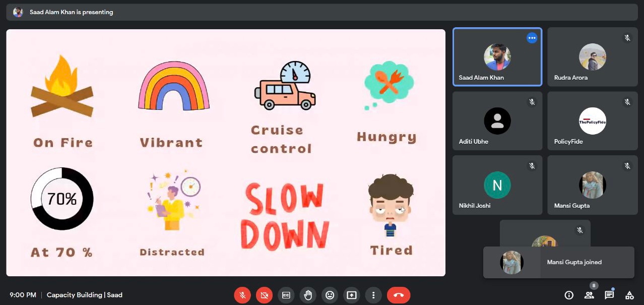
Task: Click presenter avatar in top banner
Action: 18,12
